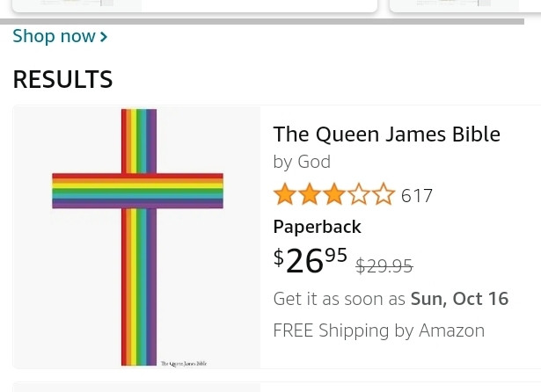The height and width of the screenshot is (392, 541).
Task: Click the $26.95 price
Action: coord(311,260)
